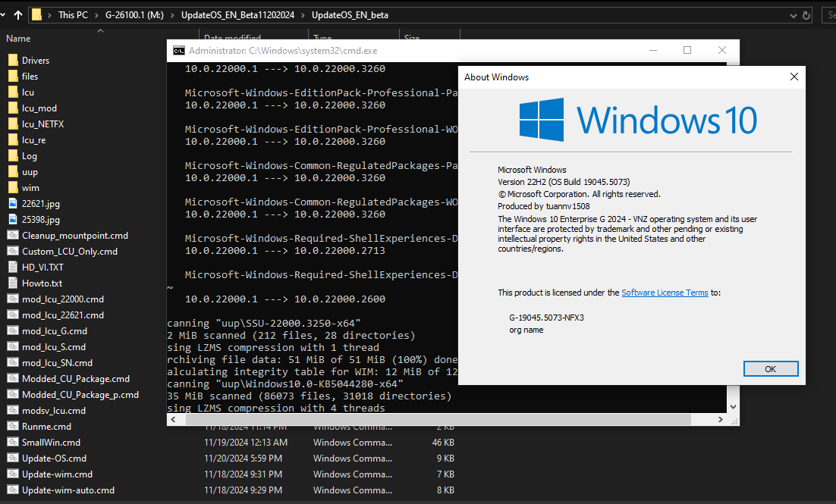
Task: Select modsv_lcu.cmd file name
Action: click(x=53, y=411)
